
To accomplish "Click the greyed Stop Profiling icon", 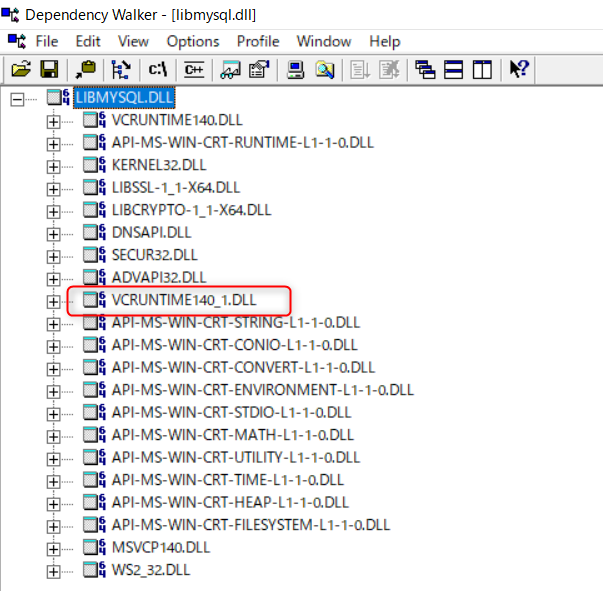I will point(390,70).
